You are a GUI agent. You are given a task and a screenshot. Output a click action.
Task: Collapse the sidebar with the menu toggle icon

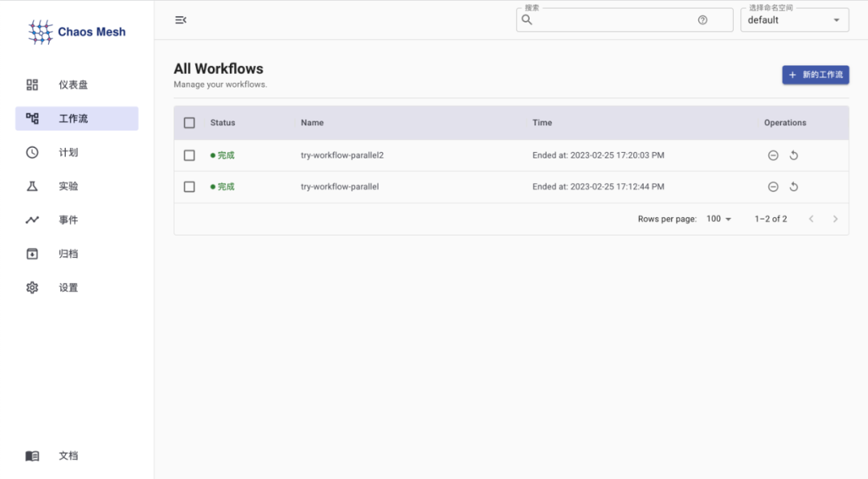click(181, 20)
